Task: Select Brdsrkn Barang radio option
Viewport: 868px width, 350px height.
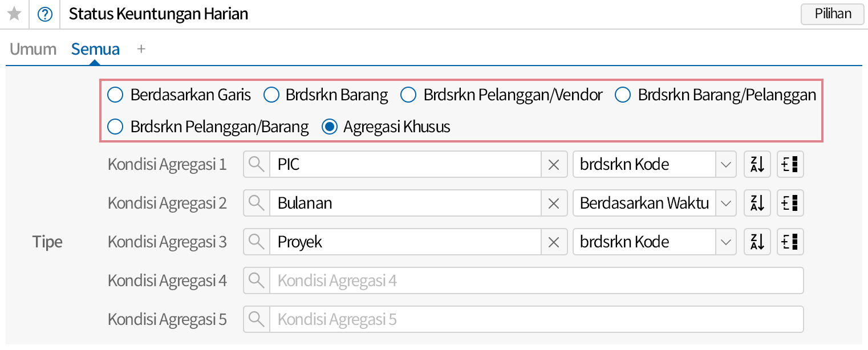Action: 271,95
